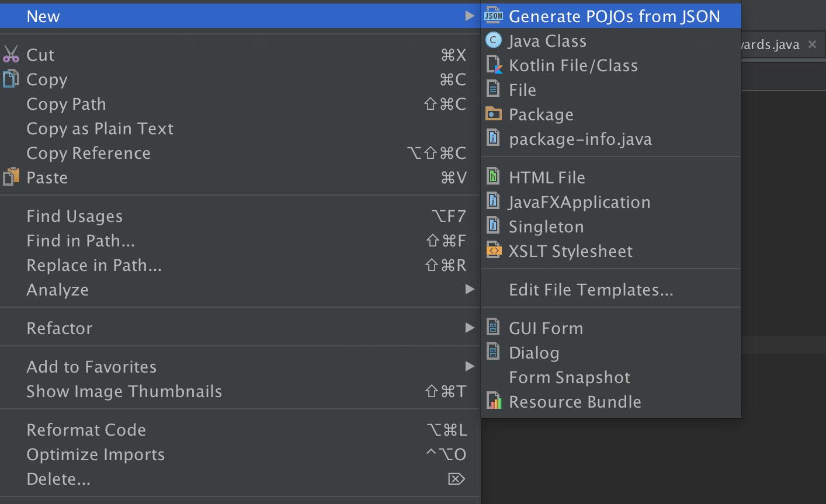Choose Singleton file template
Viewport: 826px width, 504px height.
(546, 227)
